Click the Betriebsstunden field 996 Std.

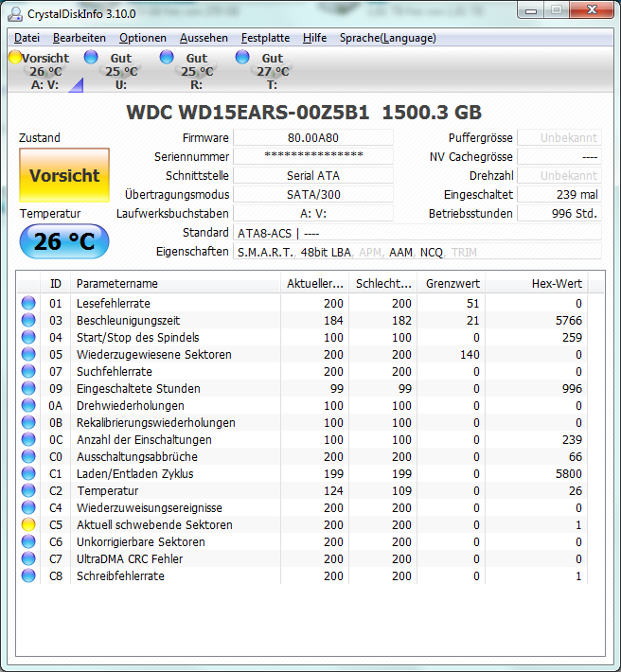point(559,213)
